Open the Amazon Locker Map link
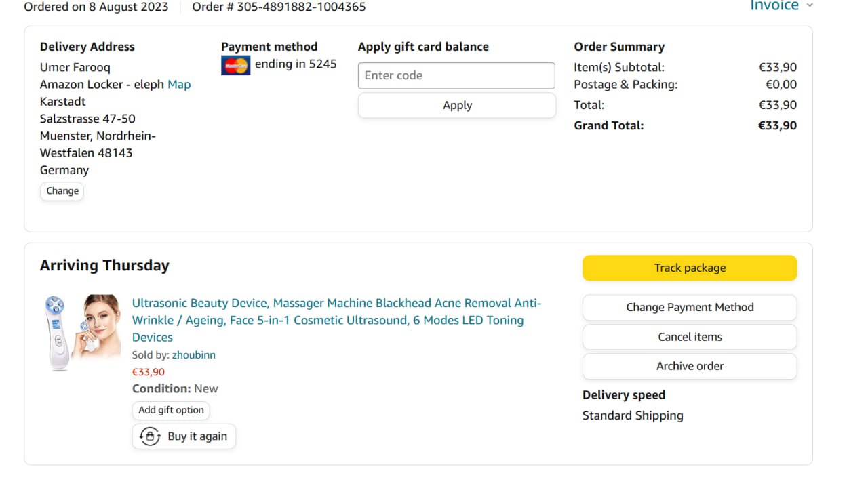Image resolution: width=868 pixels, height=488 pixels. point(179,85)
